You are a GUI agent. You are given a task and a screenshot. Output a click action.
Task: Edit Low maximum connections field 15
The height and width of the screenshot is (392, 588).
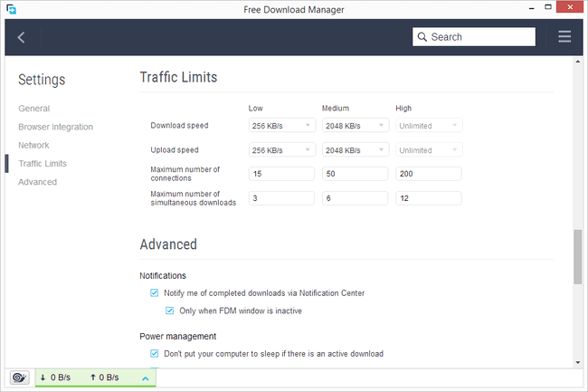coord(281,174)
